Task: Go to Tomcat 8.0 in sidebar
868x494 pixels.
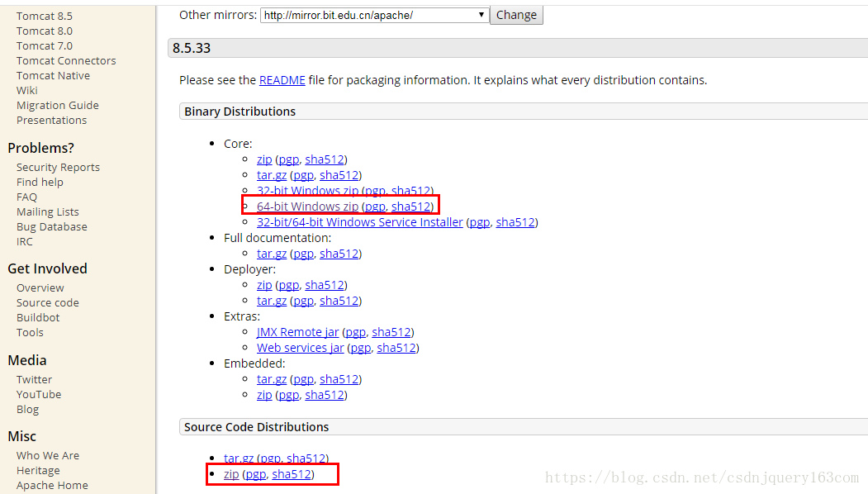Action: point(45,31)
